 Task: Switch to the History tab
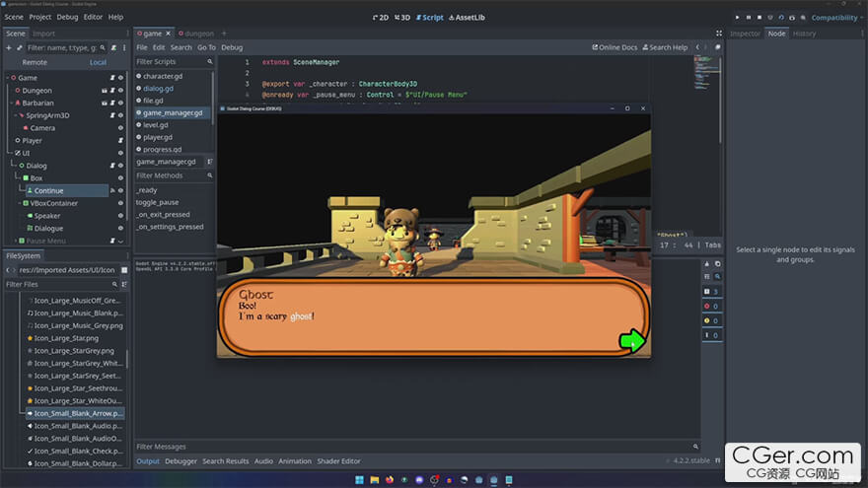point(804,34)
